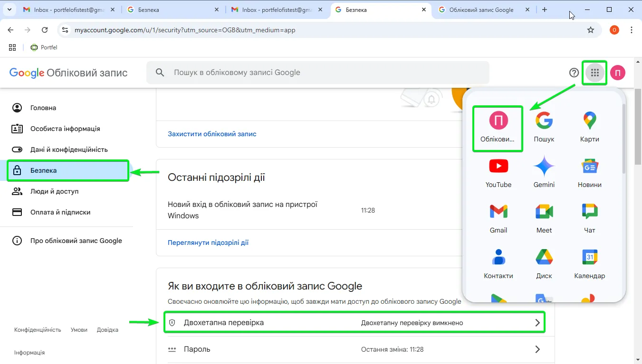The width and height of the screenshot is (642, 364).
Task: Open Meet from the apps panel
Action: [544, 218]
